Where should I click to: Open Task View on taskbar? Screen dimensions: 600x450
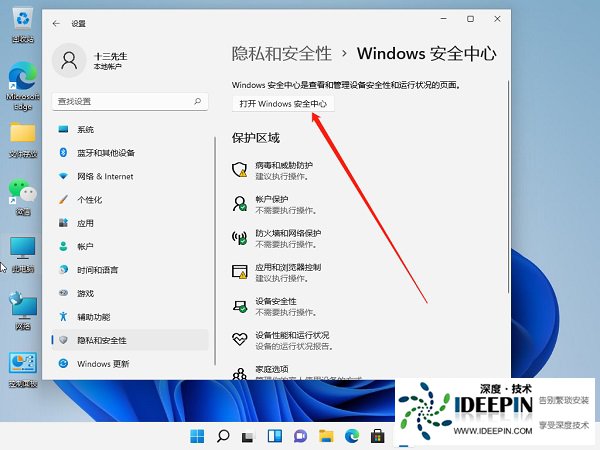click(x=249, y=436)
